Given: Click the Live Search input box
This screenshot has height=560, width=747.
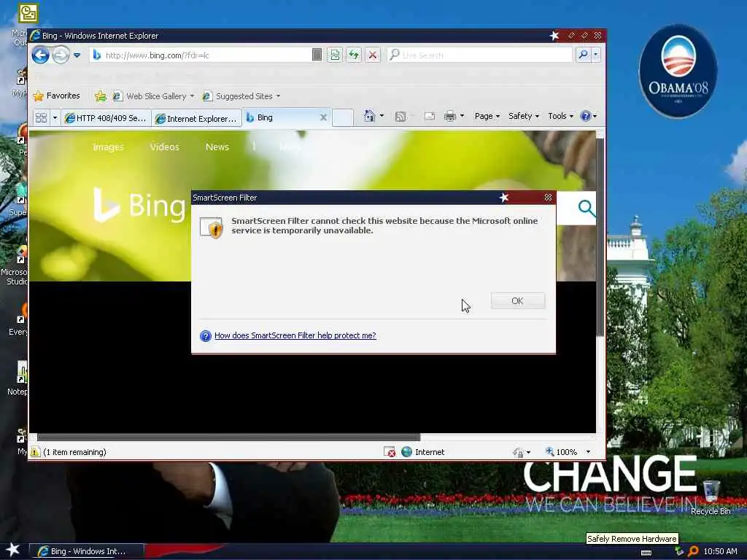Looking at the screenshot, I should [480, 55].
